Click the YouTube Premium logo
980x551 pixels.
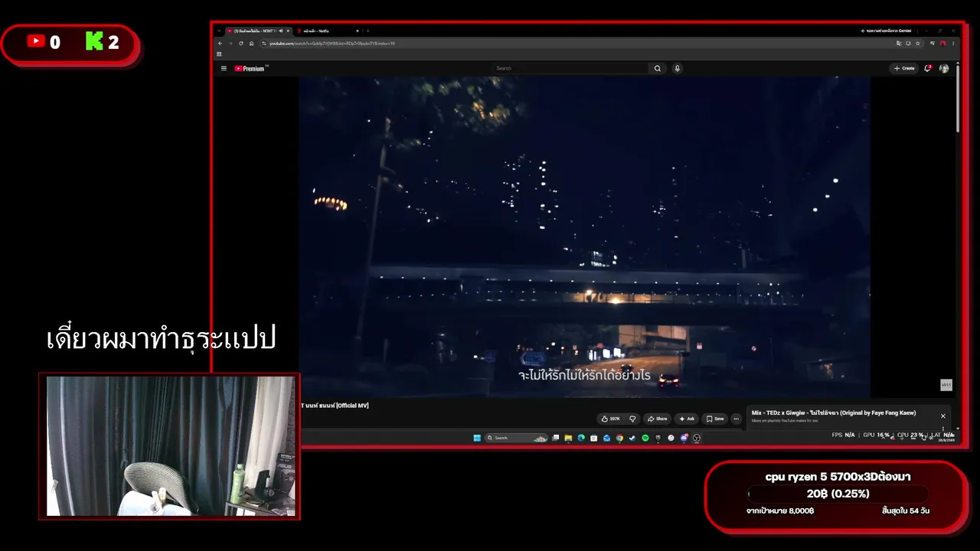(251, 68)
